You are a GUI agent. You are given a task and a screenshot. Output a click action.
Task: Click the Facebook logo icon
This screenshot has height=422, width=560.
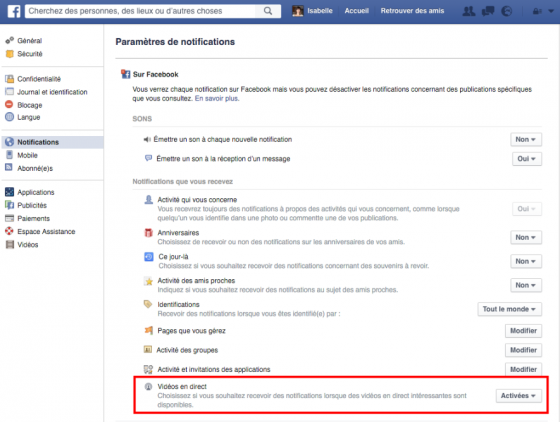coord(14,11)
